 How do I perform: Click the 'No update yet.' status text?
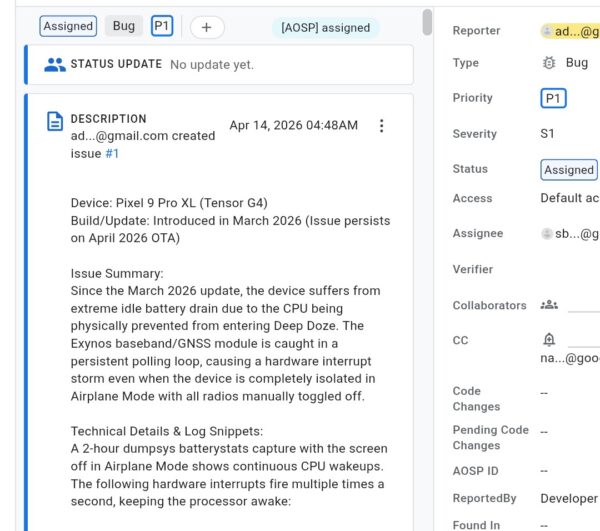click(212, 65)
